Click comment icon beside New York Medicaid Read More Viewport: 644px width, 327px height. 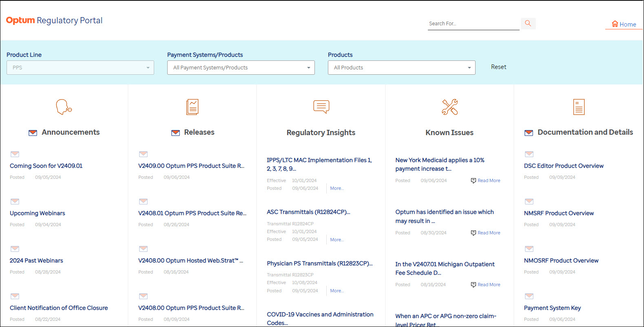point(474,180)
